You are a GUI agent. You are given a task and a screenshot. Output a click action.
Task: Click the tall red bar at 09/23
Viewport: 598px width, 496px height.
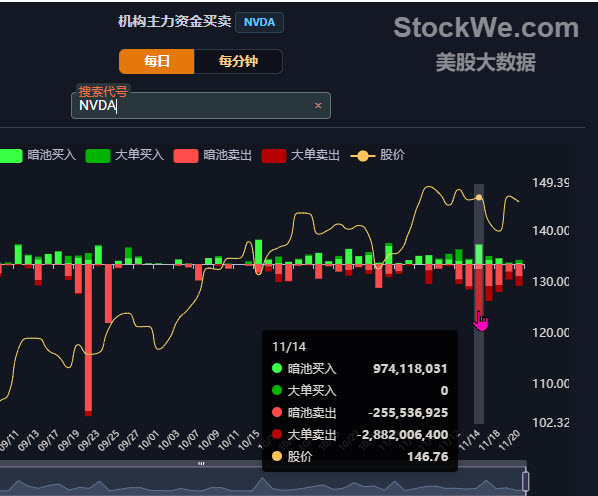point(88,339)
